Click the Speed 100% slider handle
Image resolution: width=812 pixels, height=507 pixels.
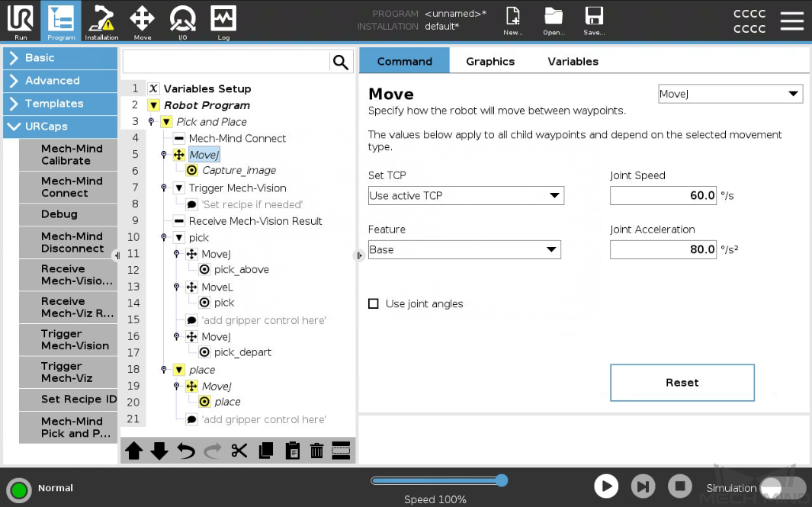click(x=501, y=480)
